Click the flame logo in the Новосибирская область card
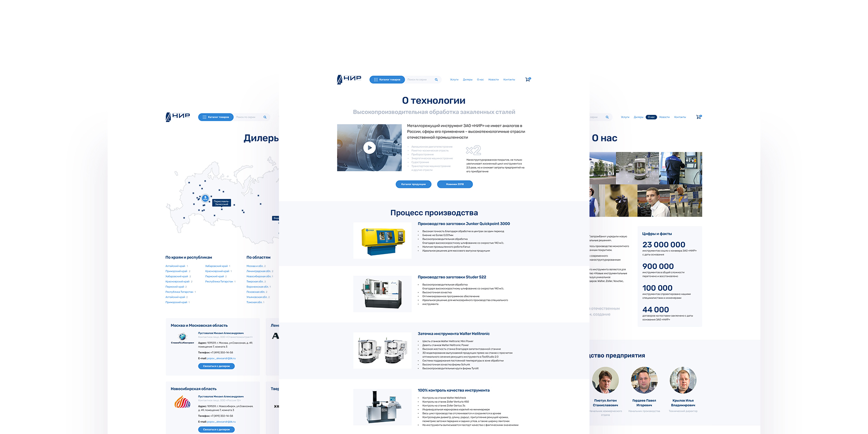The image size is (868, 434). pyautogui.click(x=183, y=402)
